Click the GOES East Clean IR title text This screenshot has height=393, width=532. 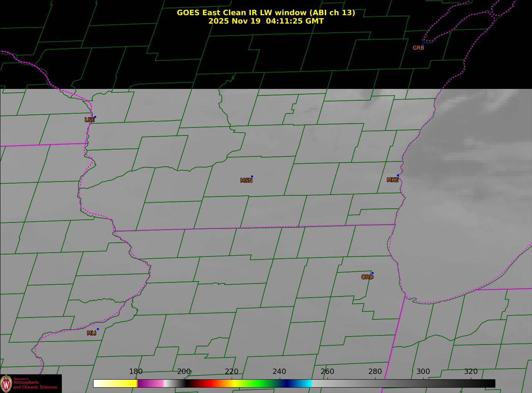coord(266,13)
